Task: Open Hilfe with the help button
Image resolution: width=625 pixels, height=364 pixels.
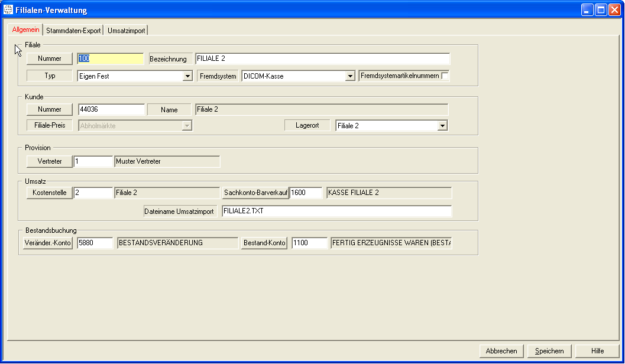Action: (x=597, y=351)
